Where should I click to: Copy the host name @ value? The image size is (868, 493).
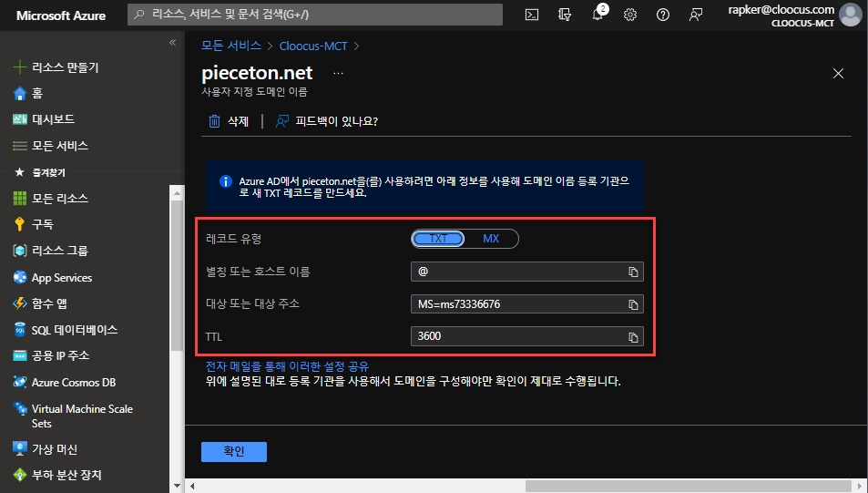pyautogui.click(x=633, y=272)
